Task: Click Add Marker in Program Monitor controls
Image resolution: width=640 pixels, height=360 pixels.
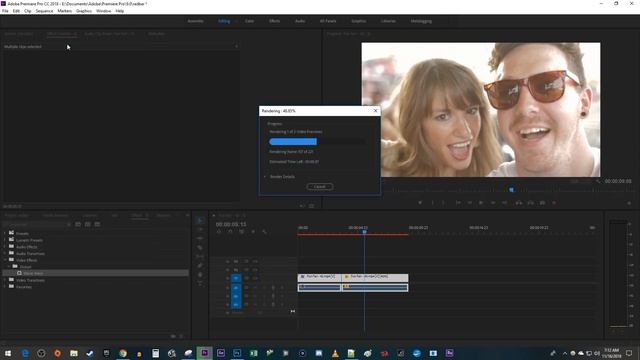Action: [420, 203]
